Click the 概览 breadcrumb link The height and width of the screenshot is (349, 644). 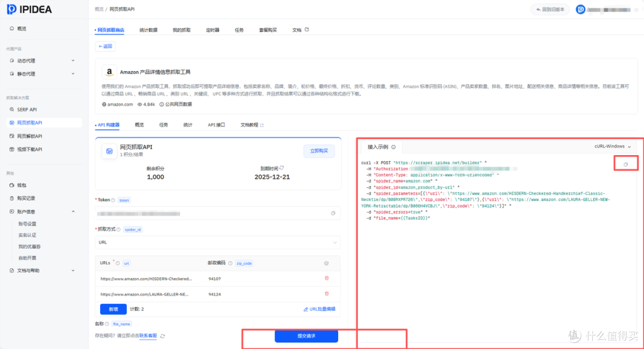[x=99, y=9]
